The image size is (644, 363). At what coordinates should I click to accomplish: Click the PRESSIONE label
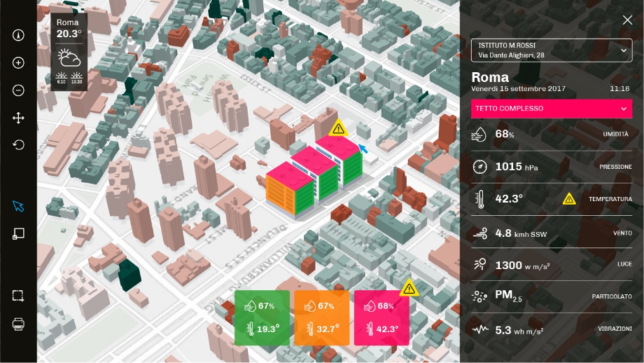615,167
